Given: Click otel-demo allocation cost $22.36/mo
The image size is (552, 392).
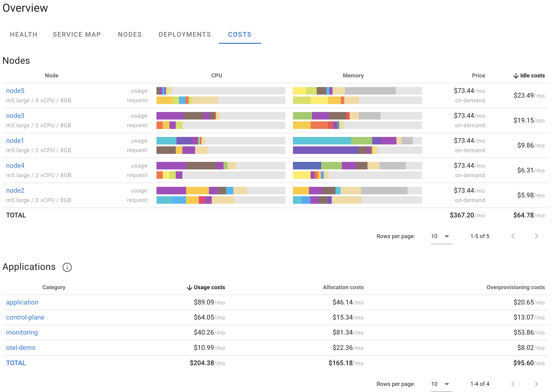Looking at the screenshot, I should pos(348,348).
